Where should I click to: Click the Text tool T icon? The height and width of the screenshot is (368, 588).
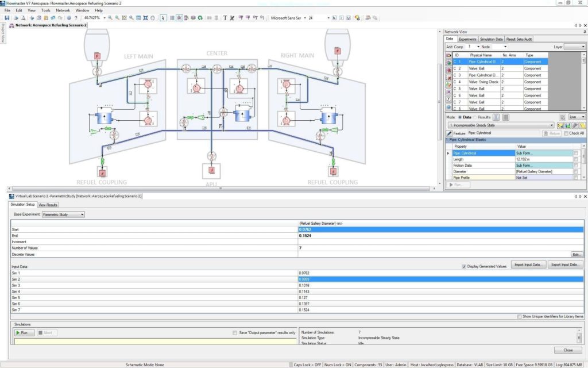point(225,18)
